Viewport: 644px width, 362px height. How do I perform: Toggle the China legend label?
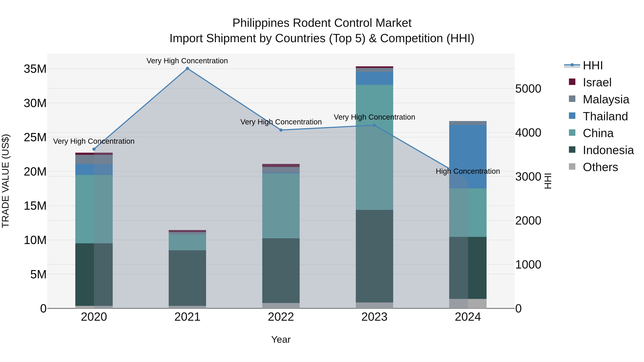598,133
